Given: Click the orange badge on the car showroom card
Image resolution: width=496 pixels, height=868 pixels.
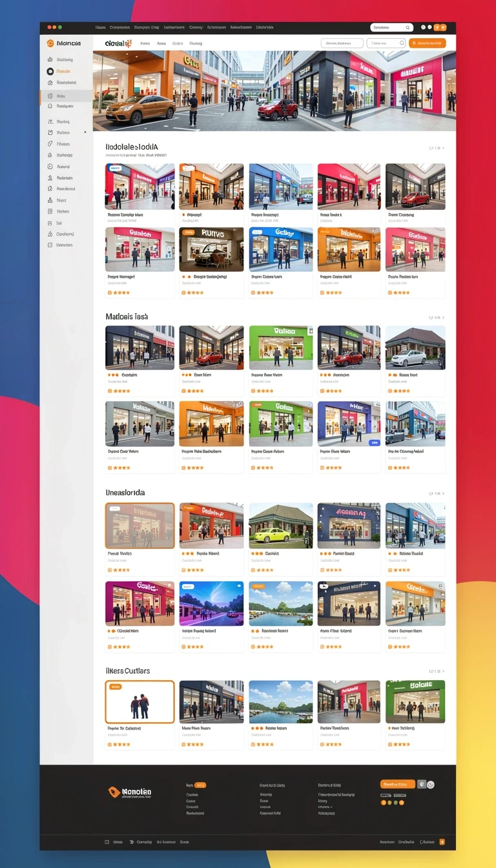Looking at the screenshot, I should (188, 232).
